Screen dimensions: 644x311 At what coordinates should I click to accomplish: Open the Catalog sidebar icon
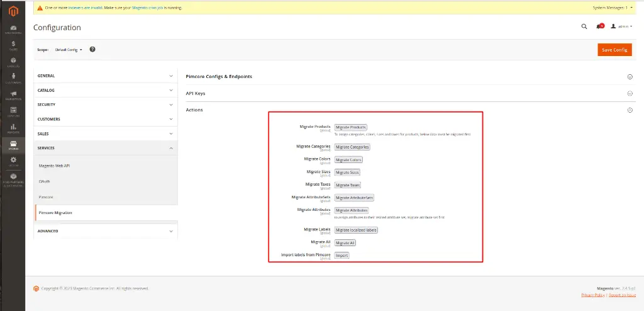coord(13,62)
